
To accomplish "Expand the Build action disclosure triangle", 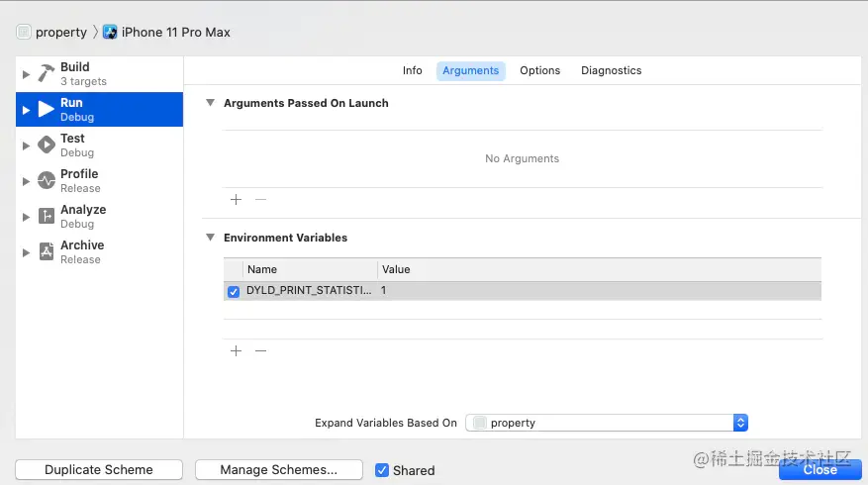I will 26,75.
